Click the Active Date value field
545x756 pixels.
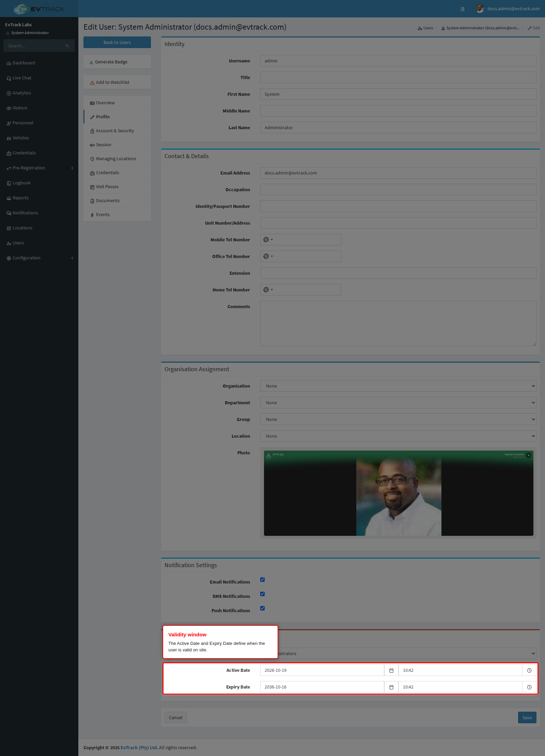(x=322, y=670)
